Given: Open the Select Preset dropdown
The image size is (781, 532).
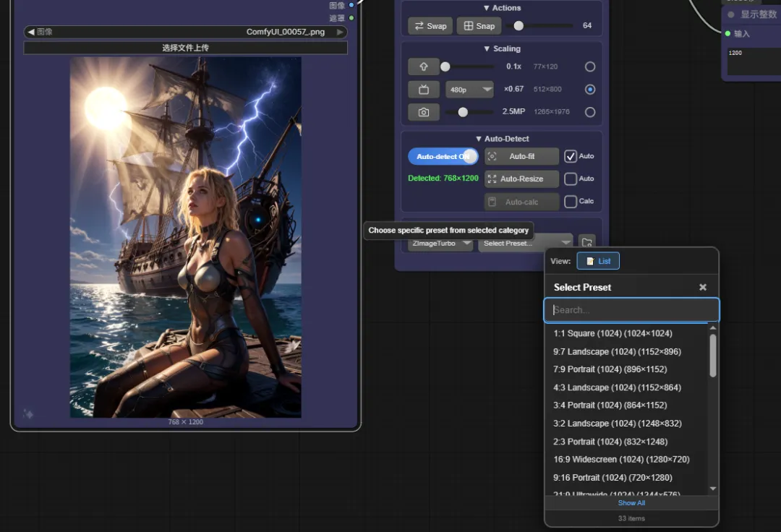Looking at the screenshot, I should 526,244.
